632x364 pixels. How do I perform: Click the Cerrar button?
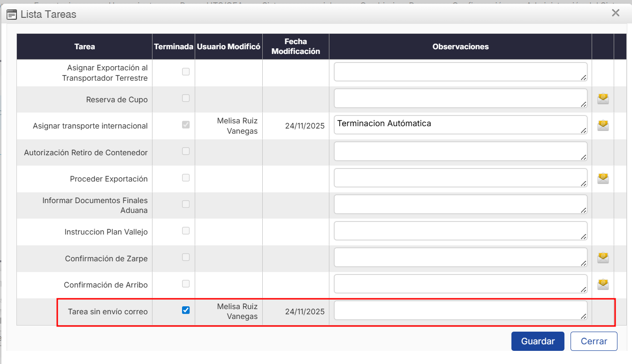click(594, 341)
